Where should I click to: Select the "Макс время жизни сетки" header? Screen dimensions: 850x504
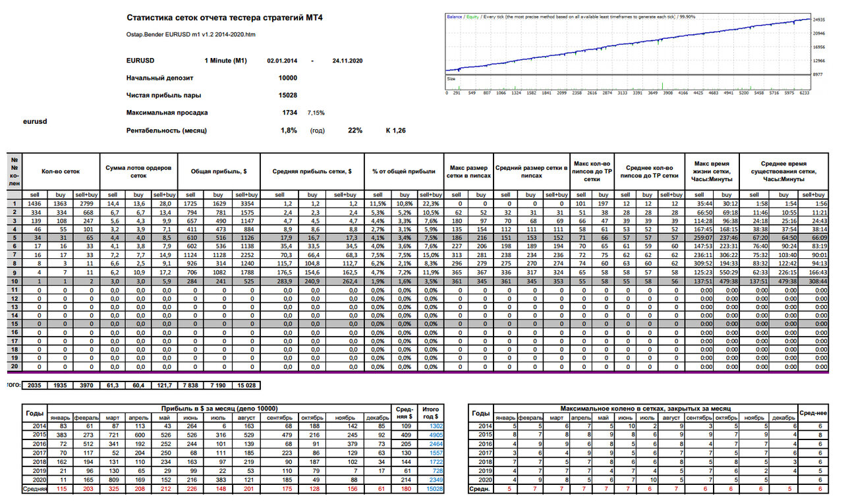[x=712, y=171]
